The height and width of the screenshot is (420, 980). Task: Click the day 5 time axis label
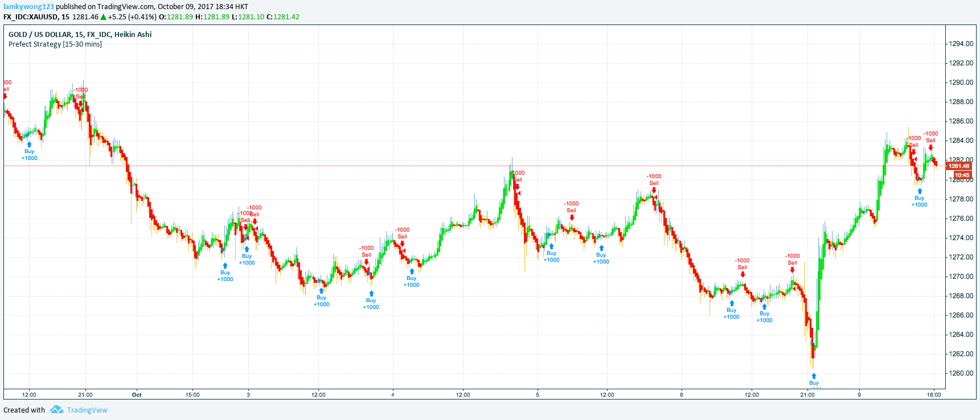pos(538,394)
